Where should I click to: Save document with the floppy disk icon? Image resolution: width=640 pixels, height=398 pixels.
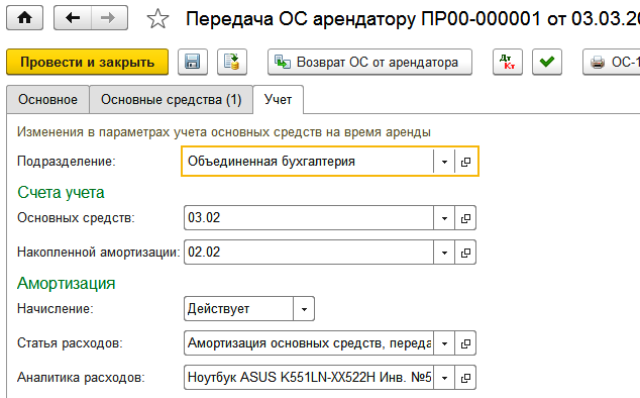pyautogui.click(x=193, y=62)
